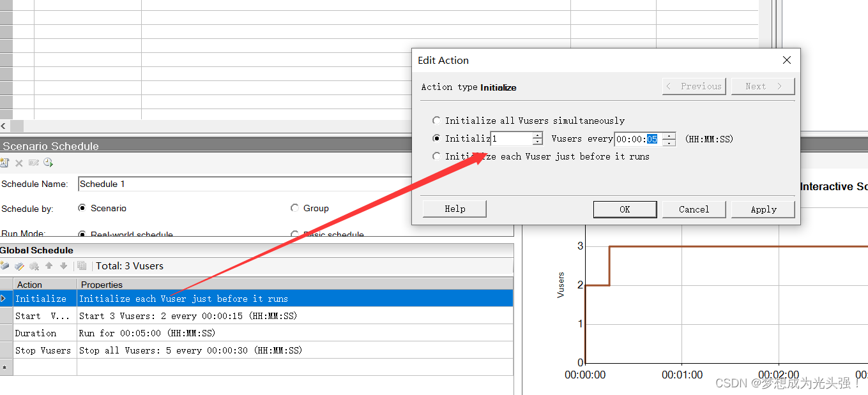The width and height of the screenshot is (868, 395).
Task: Click 'Start 3 Vusers: 2 every 00:00:15' properties cell
Action: (x=295, y=315)
